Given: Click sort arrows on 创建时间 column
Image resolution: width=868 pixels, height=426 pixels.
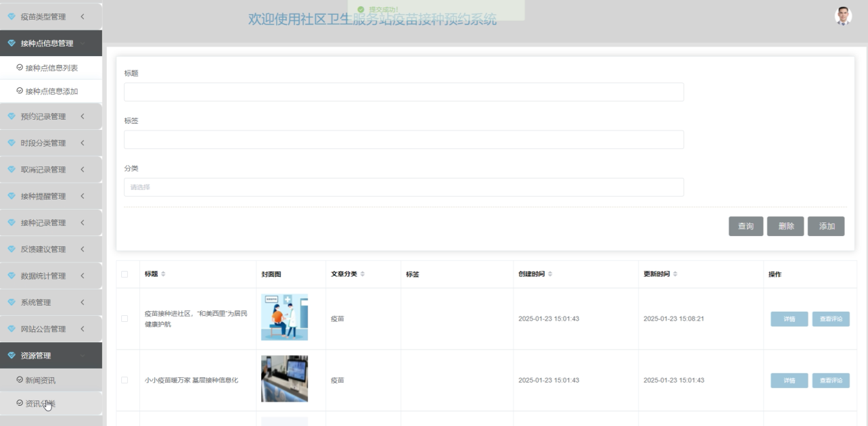Looking at the screenshot, I should tap(550, 274).
